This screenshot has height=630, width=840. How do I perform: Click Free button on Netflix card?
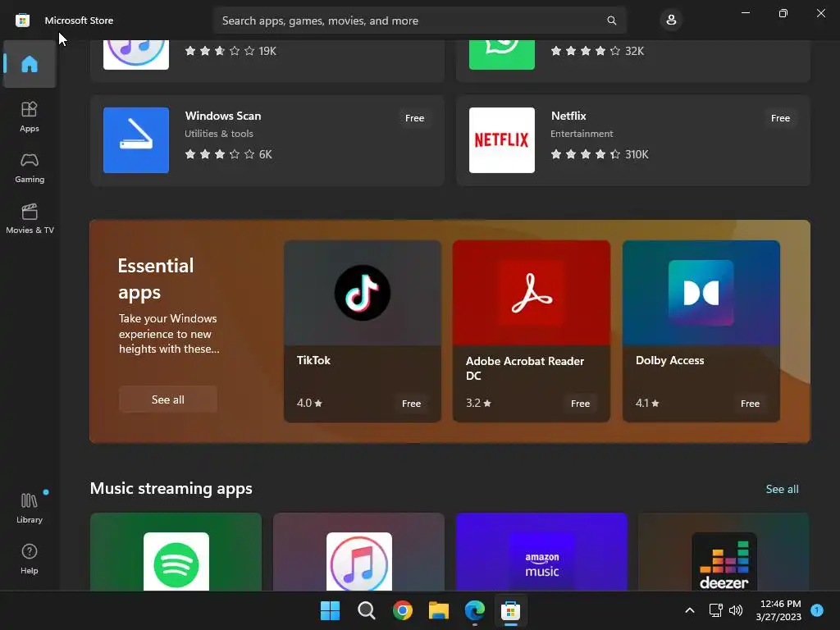(781, 118)
